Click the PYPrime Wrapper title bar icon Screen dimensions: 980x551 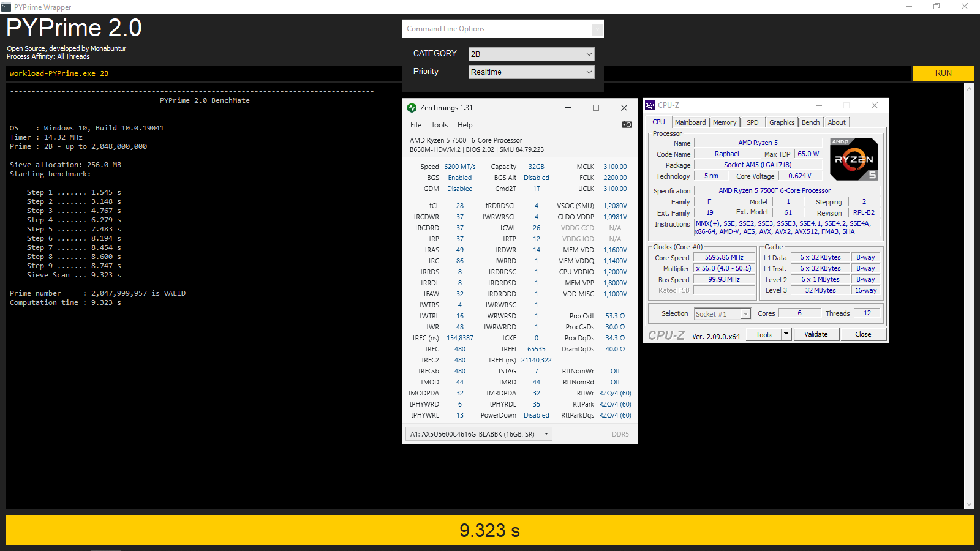pyautogui.click(x=6, y=7)
